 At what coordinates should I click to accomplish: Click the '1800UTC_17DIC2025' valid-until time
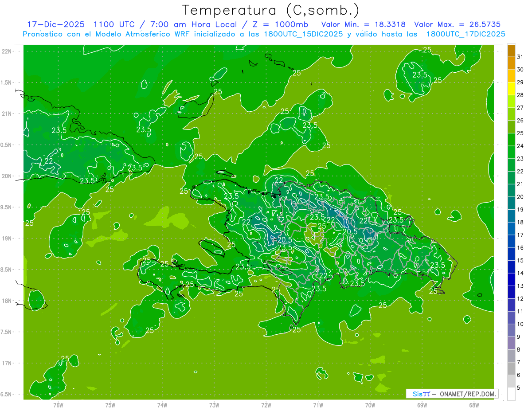[465, 34]
